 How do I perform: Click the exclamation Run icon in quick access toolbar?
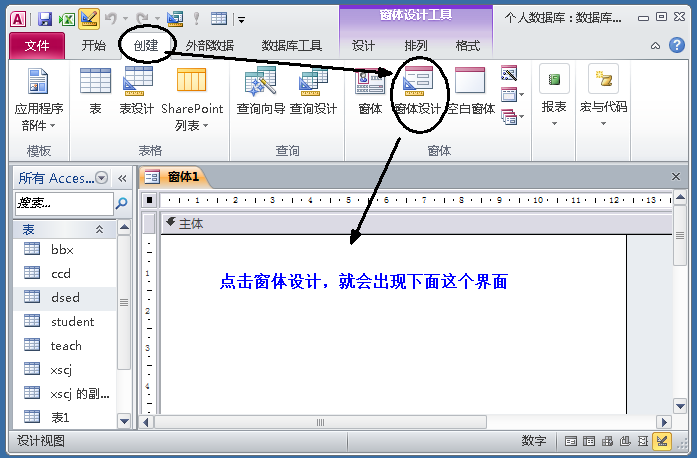[196, 18]
